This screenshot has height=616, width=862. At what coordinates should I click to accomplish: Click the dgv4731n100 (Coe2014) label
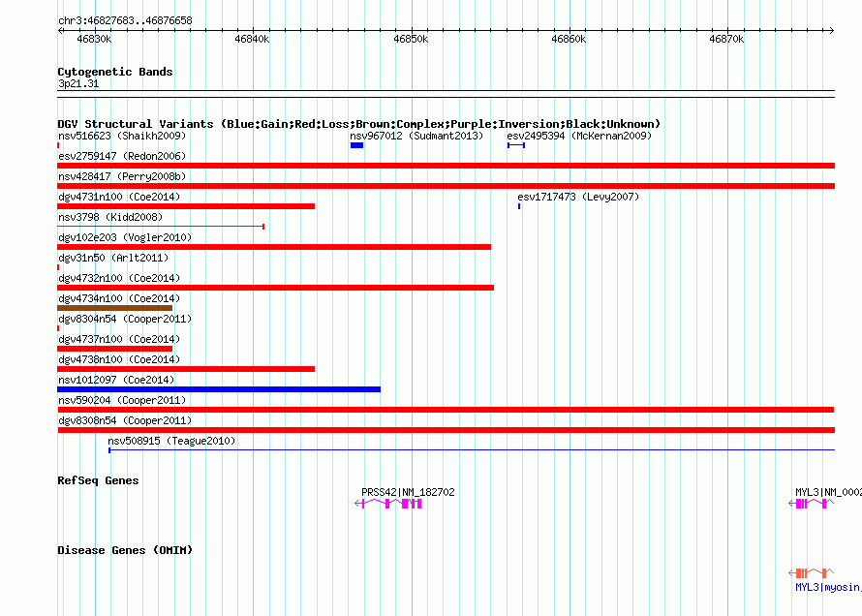[x=119, y=197]
